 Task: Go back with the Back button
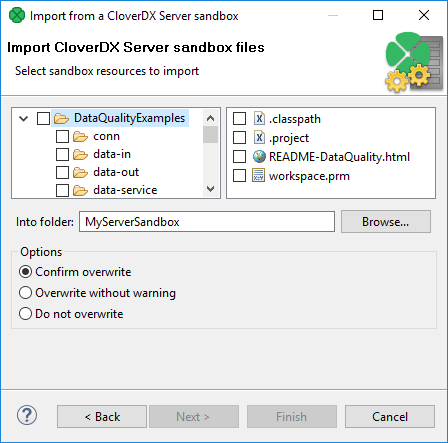pos(102,417)
